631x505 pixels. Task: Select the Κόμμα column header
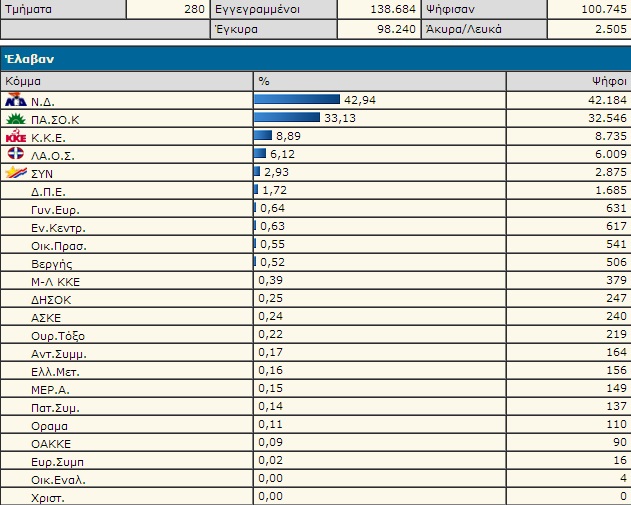coord(127,81)
